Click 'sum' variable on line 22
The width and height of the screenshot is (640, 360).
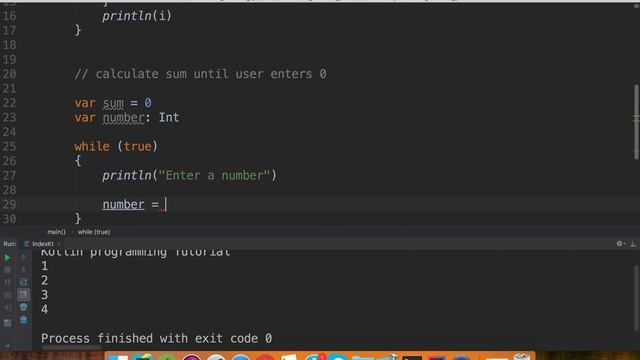click(x=113, y=103)
